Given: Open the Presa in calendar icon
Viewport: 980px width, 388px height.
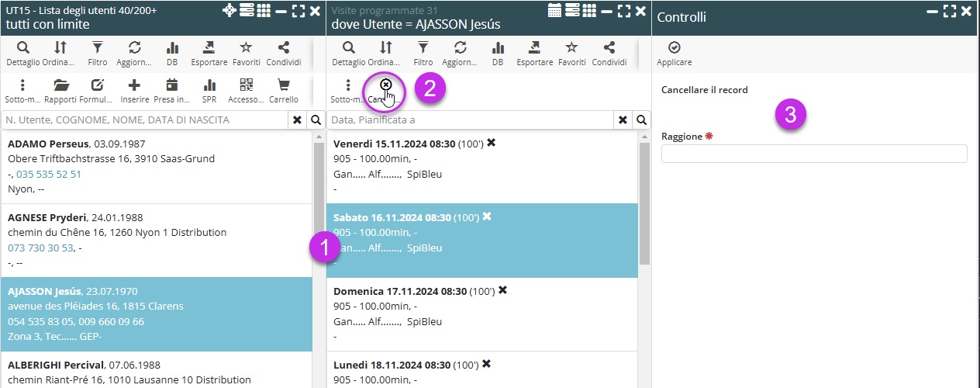Looking at the screenshot, I should (x=171, y=85).
